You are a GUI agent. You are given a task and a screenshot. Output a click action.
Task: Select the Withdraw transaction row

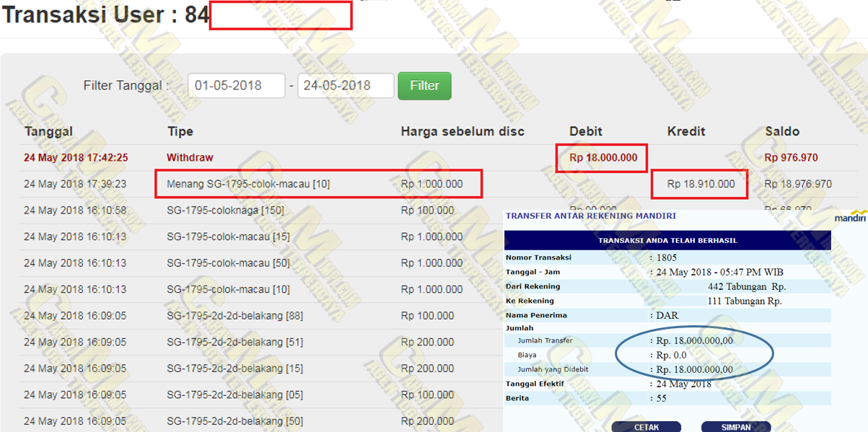point(190,158)
